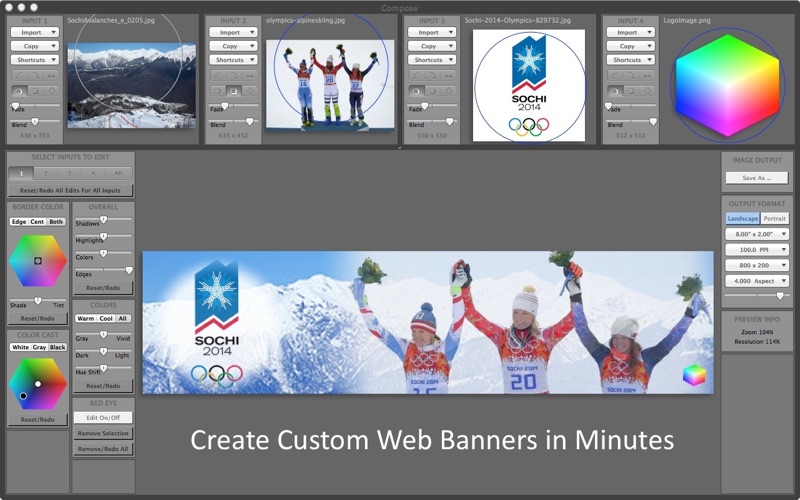This screenshot has width=800, height=500.
Task: Click Remove Selection red eye button
Action: (103, 433)
